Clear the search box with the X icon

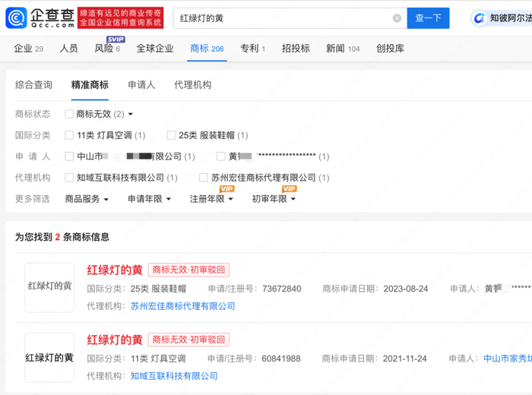397,18
